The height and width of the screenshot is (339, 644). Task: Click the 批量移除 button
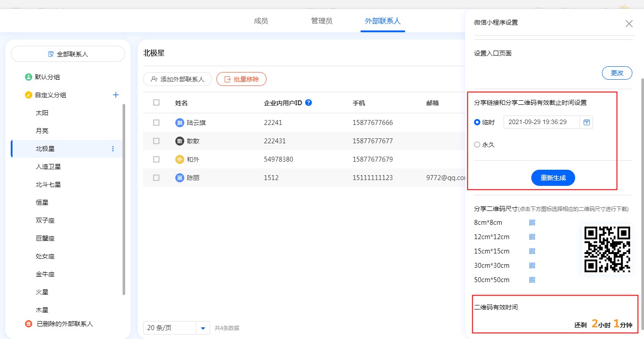tap(241, 79)
